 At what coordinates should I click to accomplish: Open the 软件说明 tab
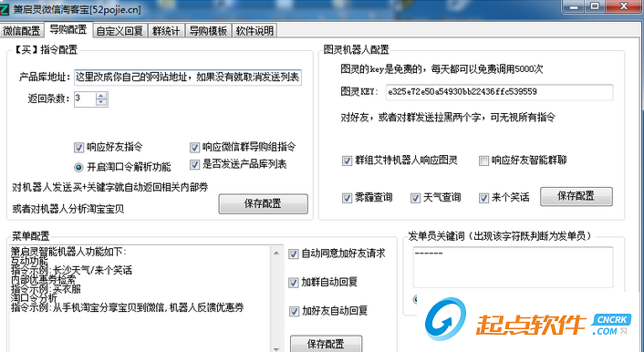pyautogui.click(x=254, y=31)
